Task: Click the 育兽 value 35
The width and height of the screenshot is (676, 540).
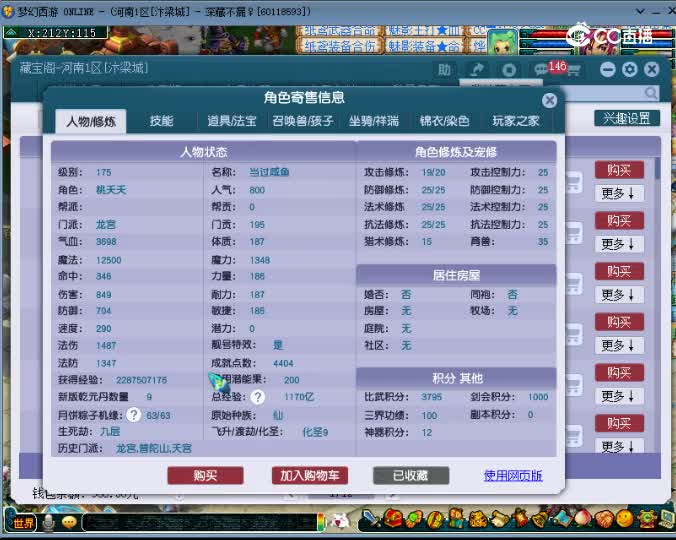Action: (x=543, y=242)
